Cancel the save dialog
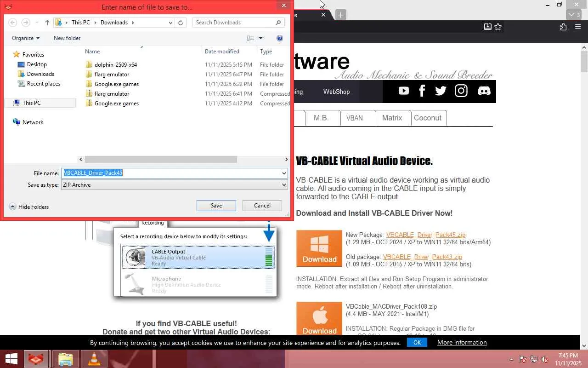The image size is (588, 368). [262, 206]
